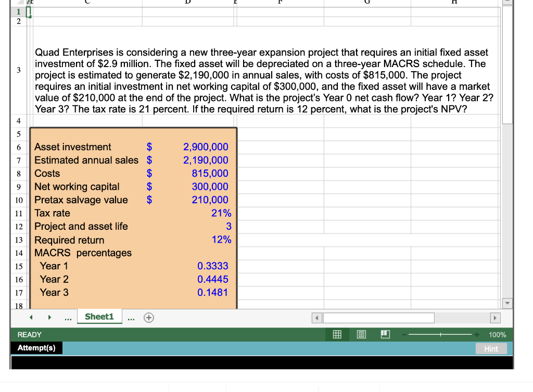Click the previous sheet navigation arrow

coord(31,317)
